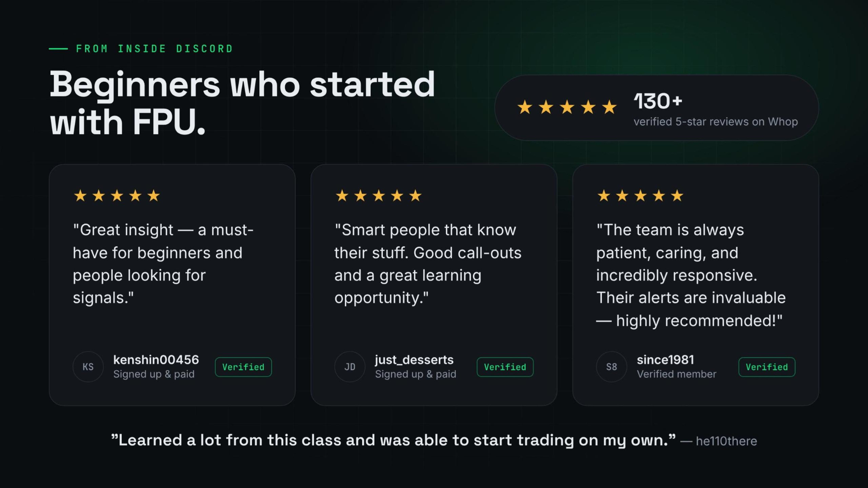Screen dimensions: 868x488
Task: Click the first star in kenshin00456's review
Action: 80,196
